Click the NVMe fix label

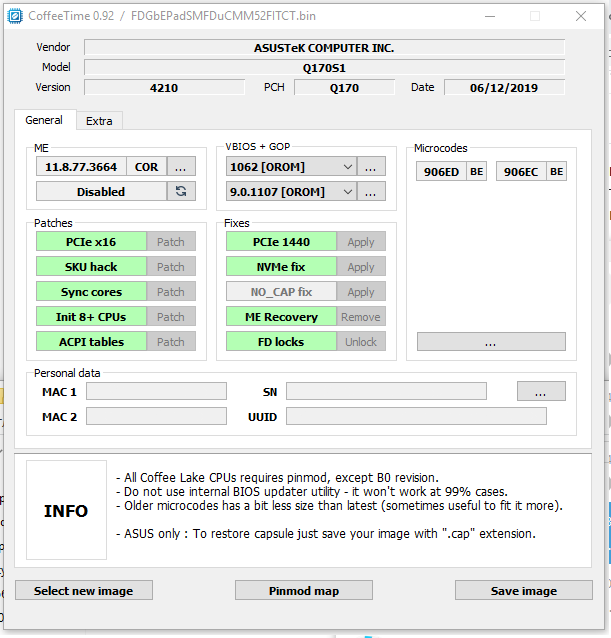[x=281, y=267]
